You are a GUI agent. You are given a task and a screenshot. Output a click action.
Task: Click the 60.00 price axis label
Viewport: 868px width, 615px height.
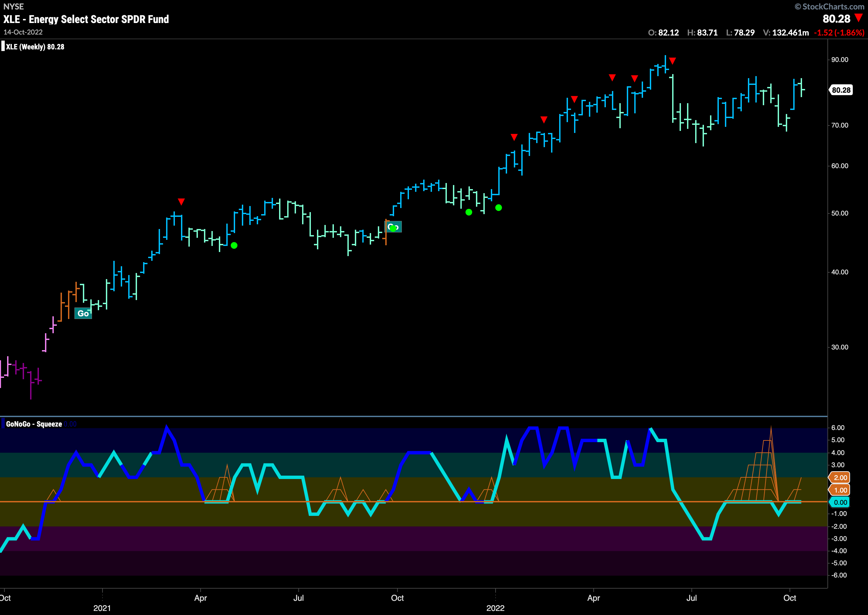coord(840,166)
